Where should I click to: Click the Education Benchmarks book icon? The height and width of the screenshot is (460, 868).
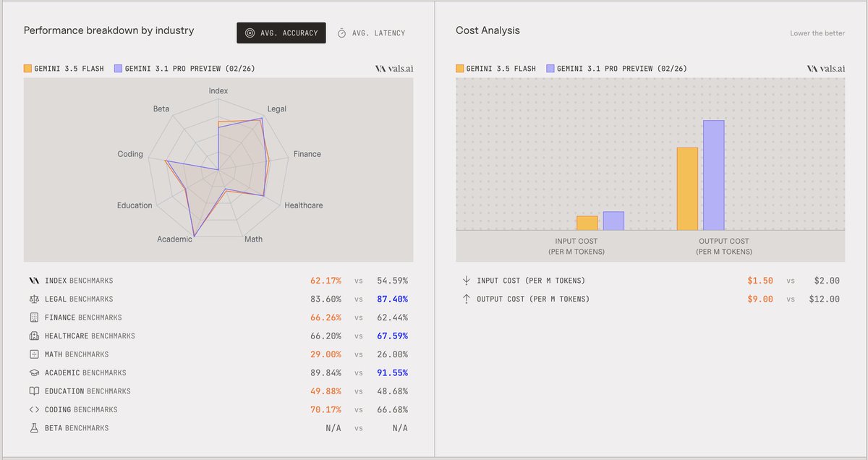33,391
